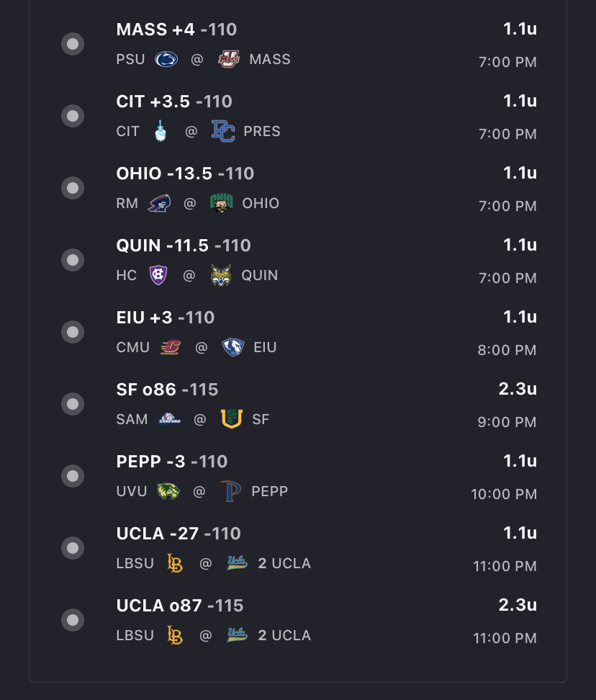The width and height of the screenshot is (596, 700).
Task: Click the San Francisco shield logo
Action: pos(232,418)
